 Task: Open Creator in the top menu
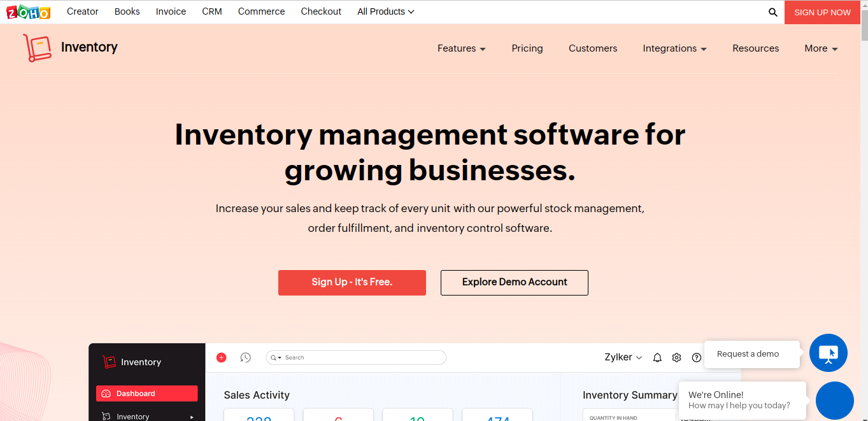(x=83, y=11)
